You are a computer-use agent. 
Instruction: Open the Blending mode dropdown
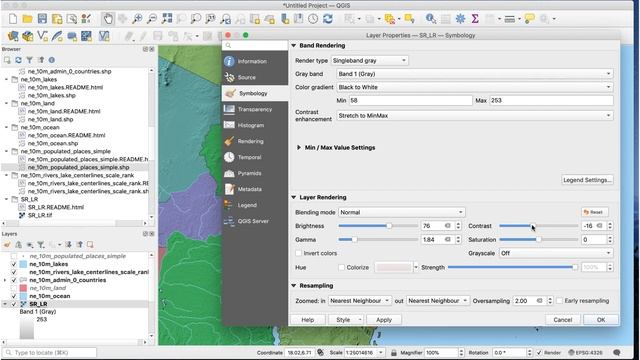point(402,213)
